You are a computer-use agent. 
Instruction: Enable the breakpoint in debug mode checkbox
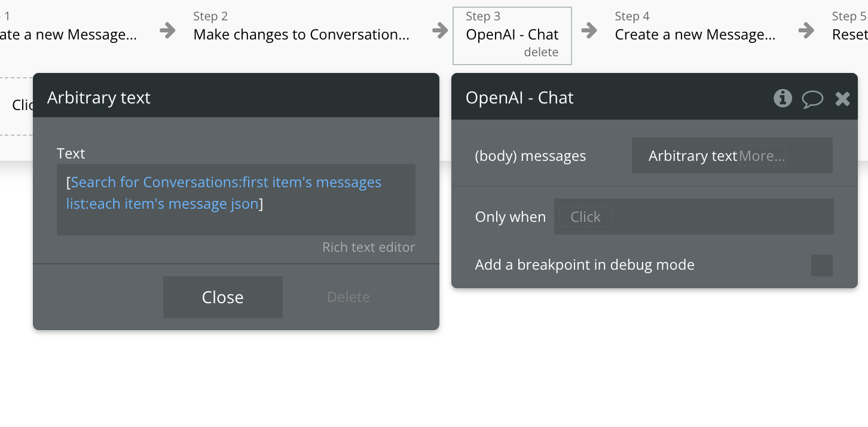click(821, 265)
